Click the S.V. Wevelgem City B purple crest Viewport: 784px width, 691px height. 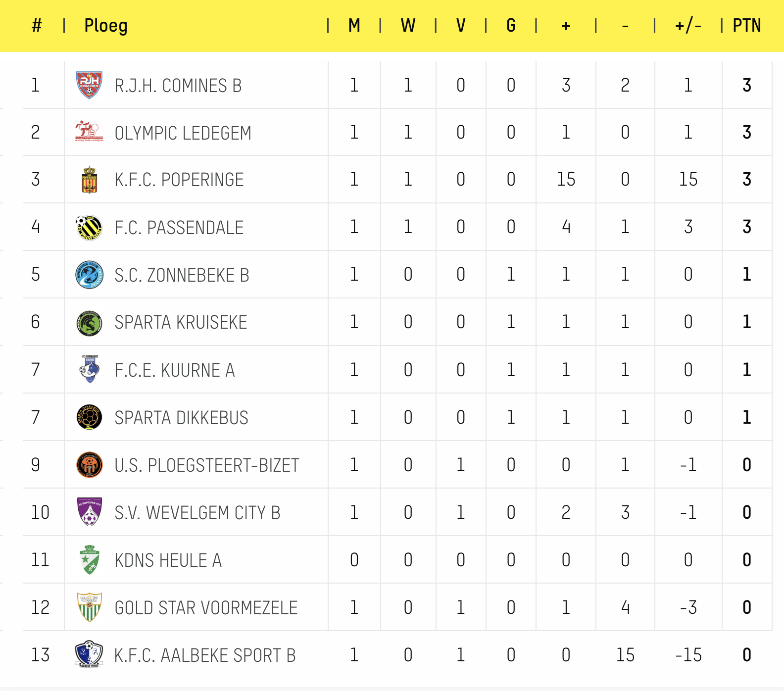coord(89,512)
